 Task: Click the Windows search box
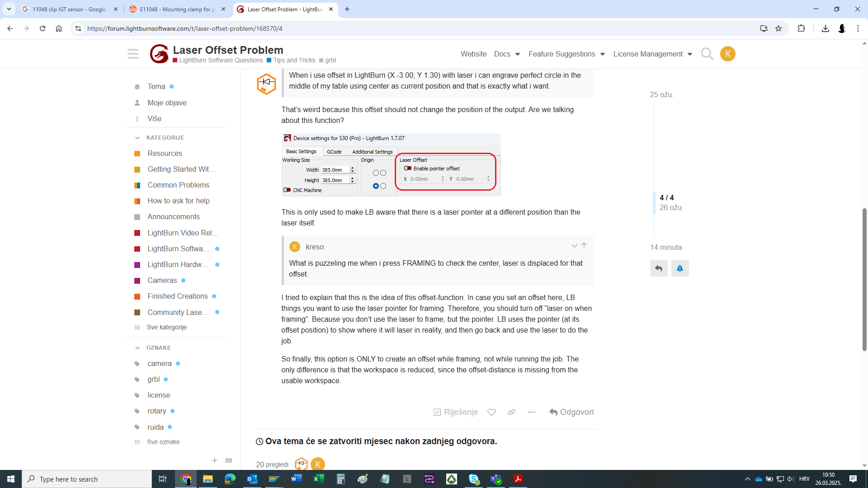[87, 479]
